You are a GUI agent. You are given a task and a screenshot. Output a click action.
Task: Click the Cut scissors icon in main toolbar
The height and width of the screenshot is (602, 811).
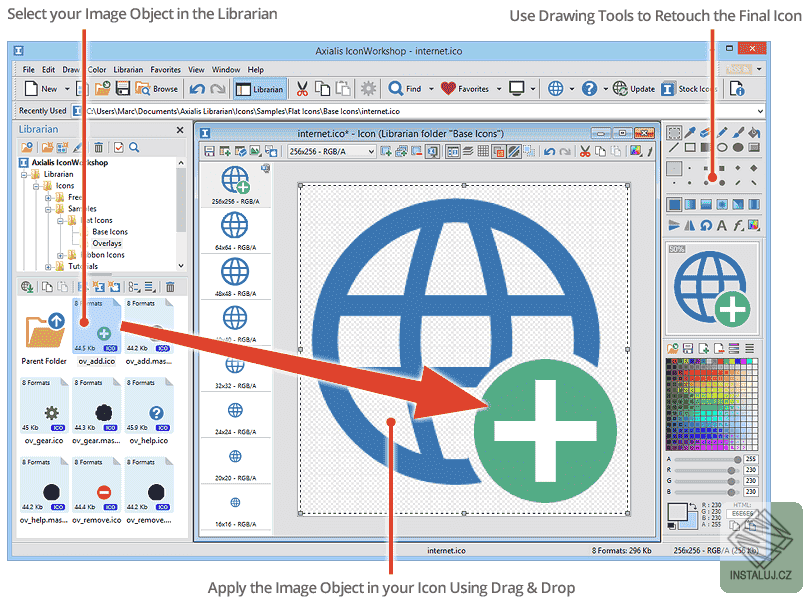(303, 89)
